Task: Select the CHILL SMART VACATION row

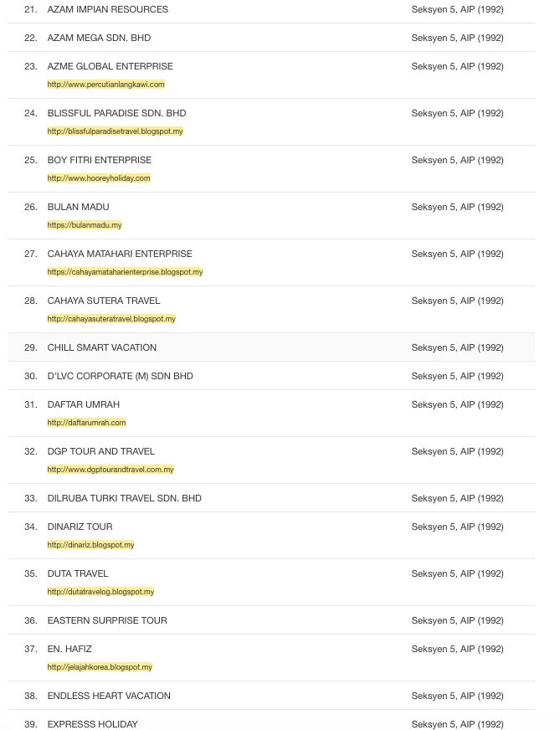Action: click(x=102, y=347)
